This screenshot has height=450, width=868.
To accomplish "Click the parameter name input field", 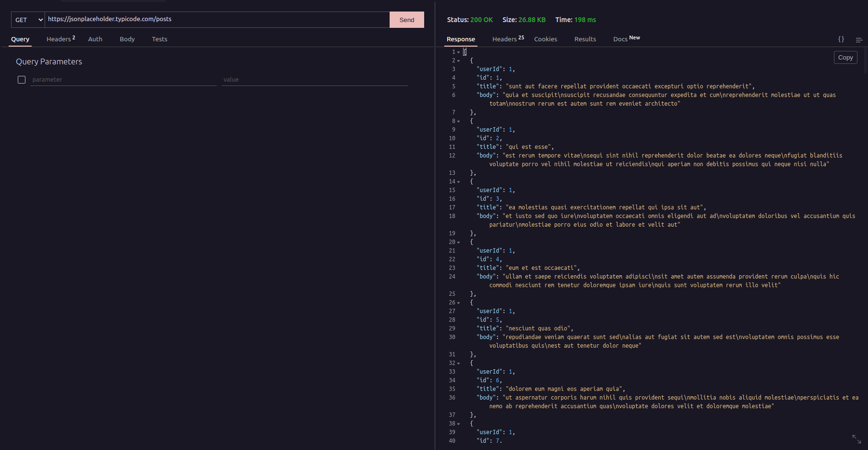I will click(122, 79).
